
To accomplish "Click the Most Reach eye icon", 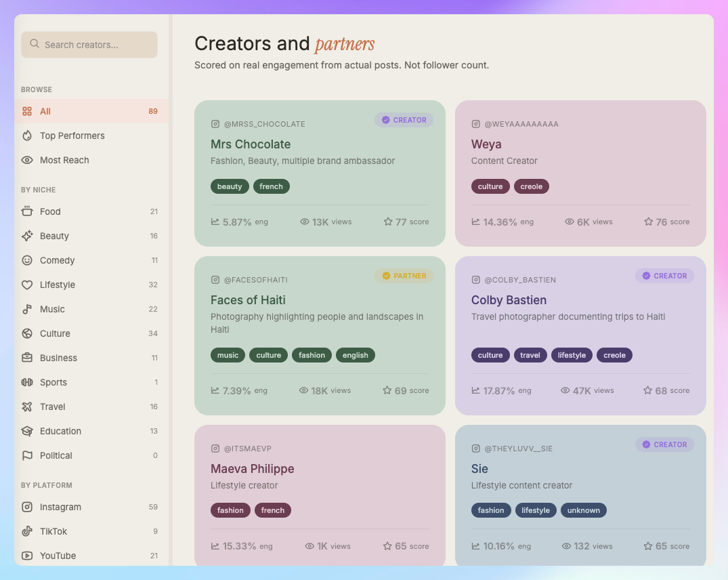I will coord(27,160).
